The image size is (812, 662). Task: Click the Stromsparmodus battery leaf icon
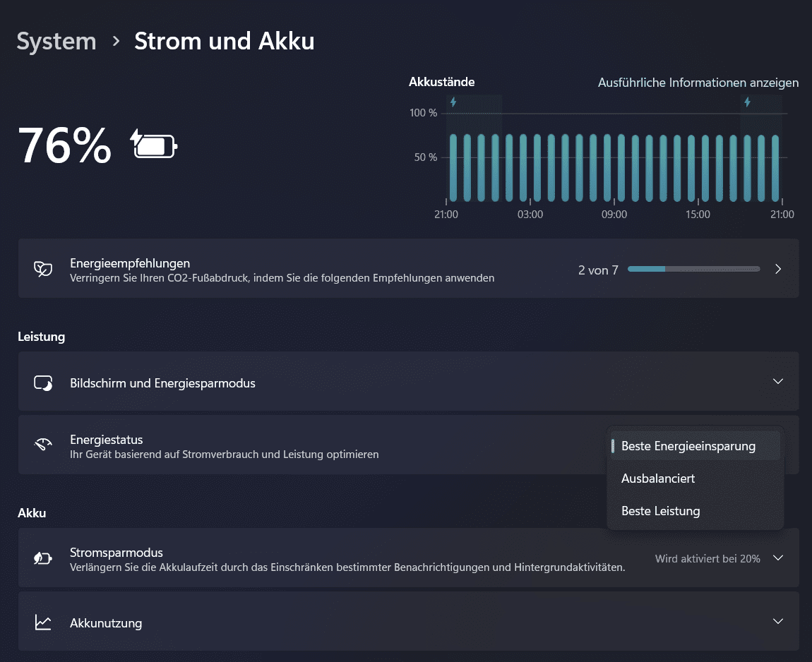[43, 558]
